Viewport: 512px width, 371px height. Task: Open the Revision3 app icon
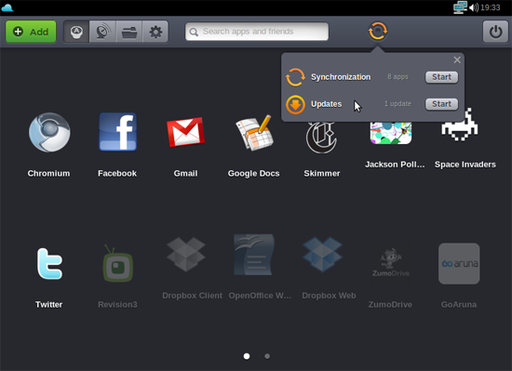click(118, 263)
